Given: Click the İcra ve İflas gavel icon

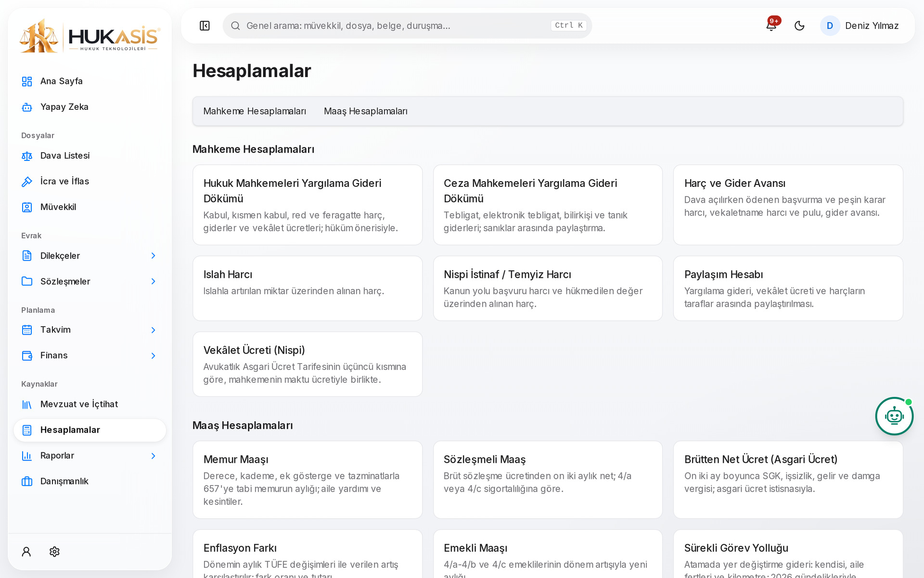Looking at the screenshot, I should (27, 182).
